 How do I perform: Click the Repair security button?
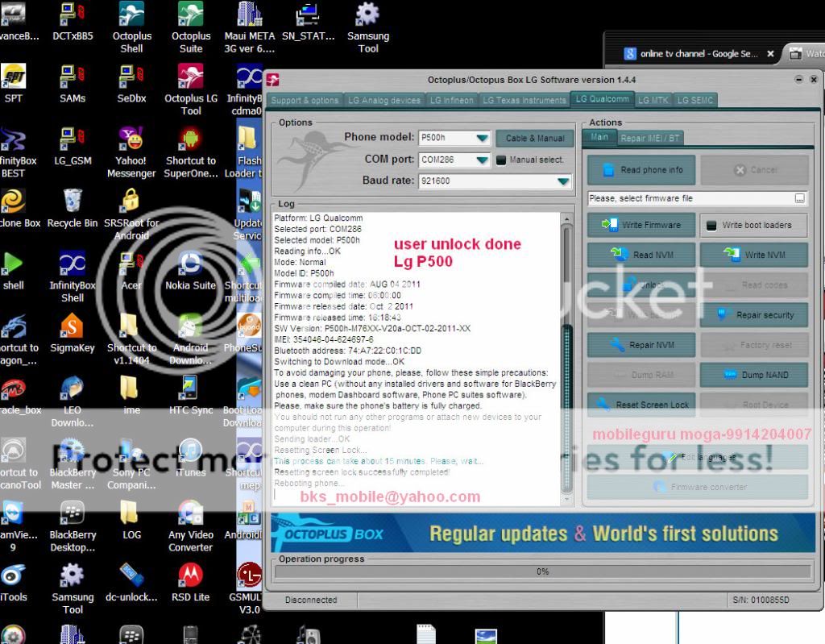(753, 315)
